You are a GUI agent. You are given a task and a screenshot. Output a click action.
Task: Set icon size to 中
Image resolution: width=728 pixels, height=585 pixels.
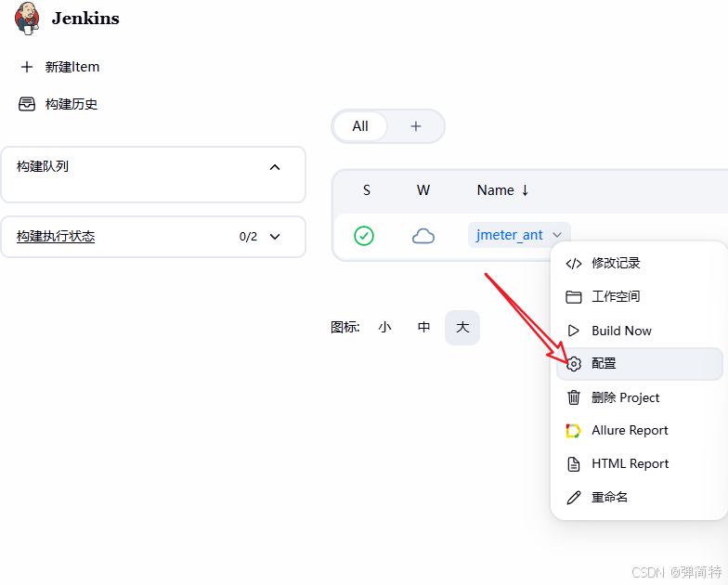pos(423,327)
